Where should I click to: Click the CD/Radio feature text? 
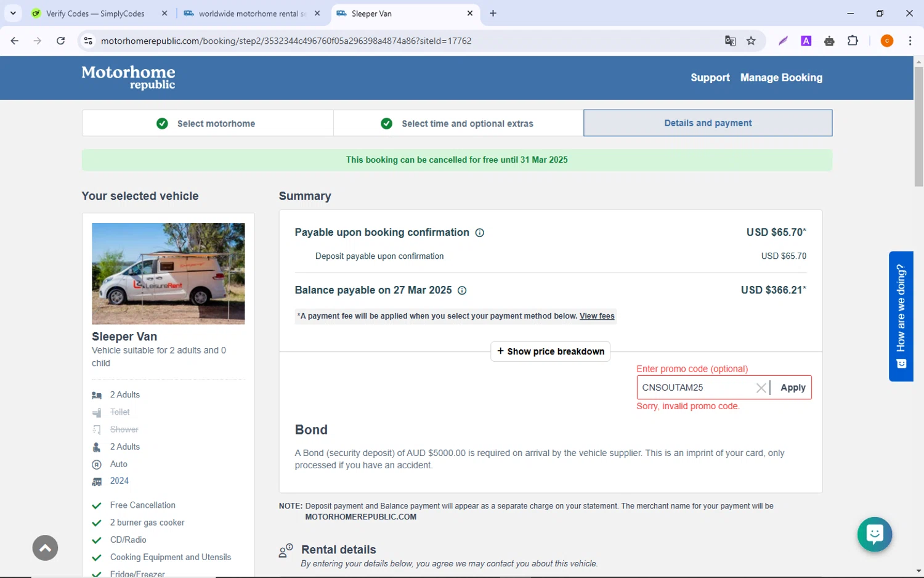coord(128,540)
